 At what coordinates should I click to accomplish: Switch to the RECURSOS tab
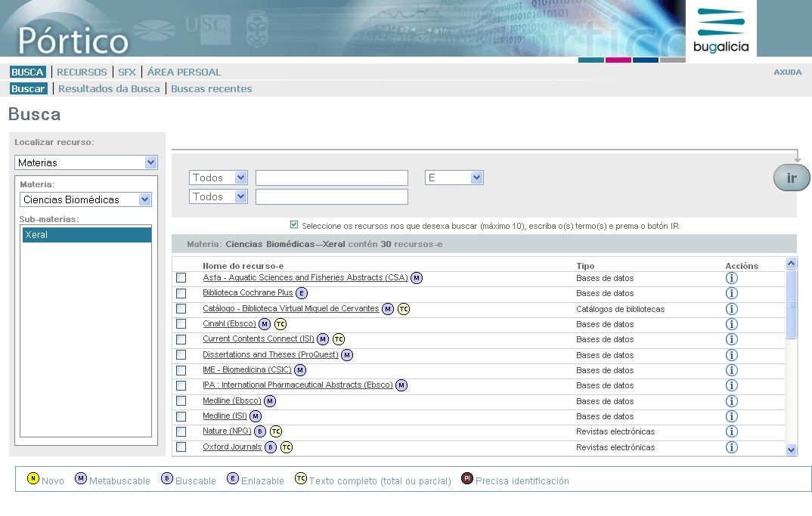82,72
